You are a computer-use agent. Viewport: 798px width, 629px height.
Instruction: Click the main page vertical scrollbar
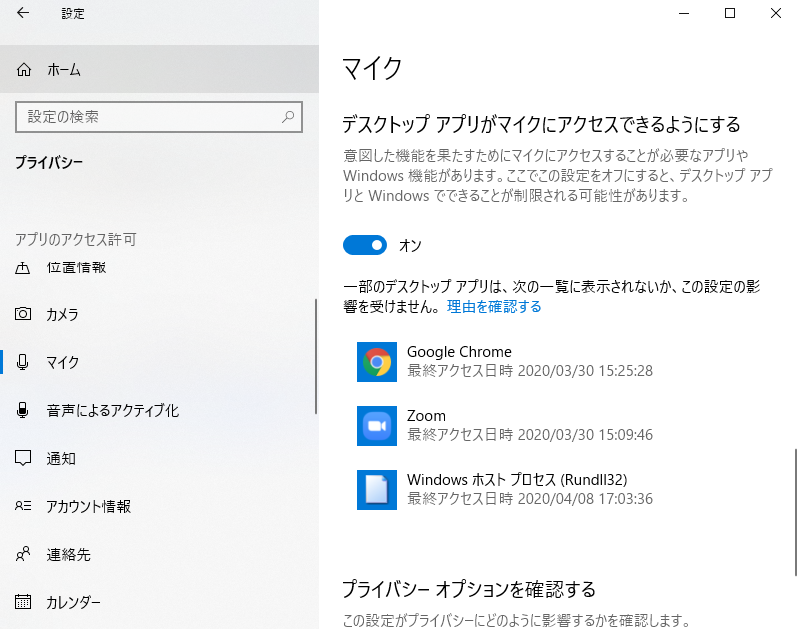pyautogui.click(x=795, y=512)
